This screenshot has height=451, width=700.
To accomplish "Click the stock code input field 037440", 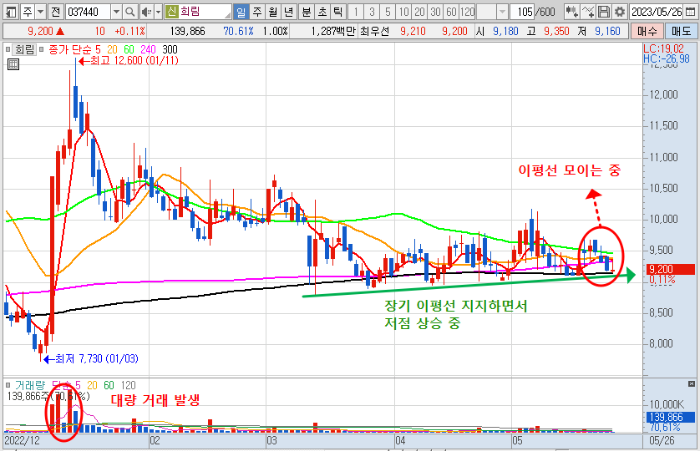I will (88, 11).
